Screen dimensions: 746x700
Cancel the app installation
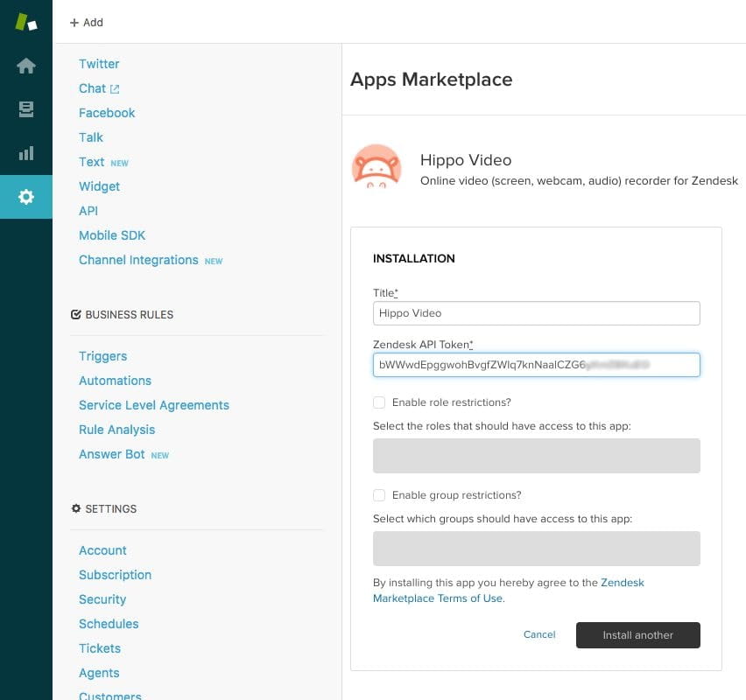point(539,634)
